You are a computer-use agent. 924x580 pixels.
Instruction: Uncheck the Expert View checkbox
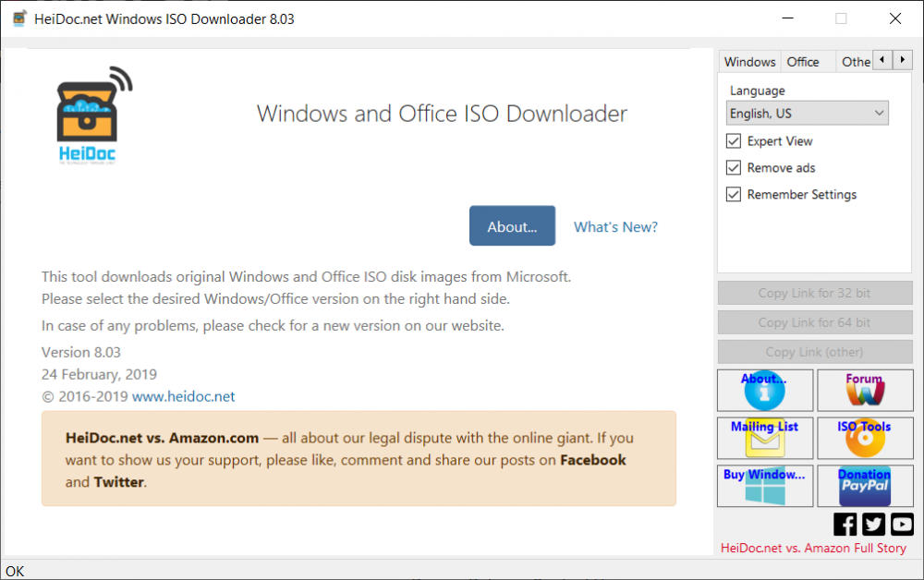pyautogui.click(x=734, y=141)
